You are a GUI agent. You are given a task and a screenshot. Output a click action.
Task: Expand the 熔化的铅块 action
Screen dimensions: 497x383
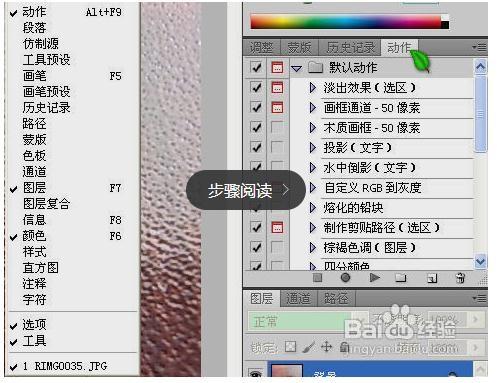pyautogui.click(x=313, y=208)
